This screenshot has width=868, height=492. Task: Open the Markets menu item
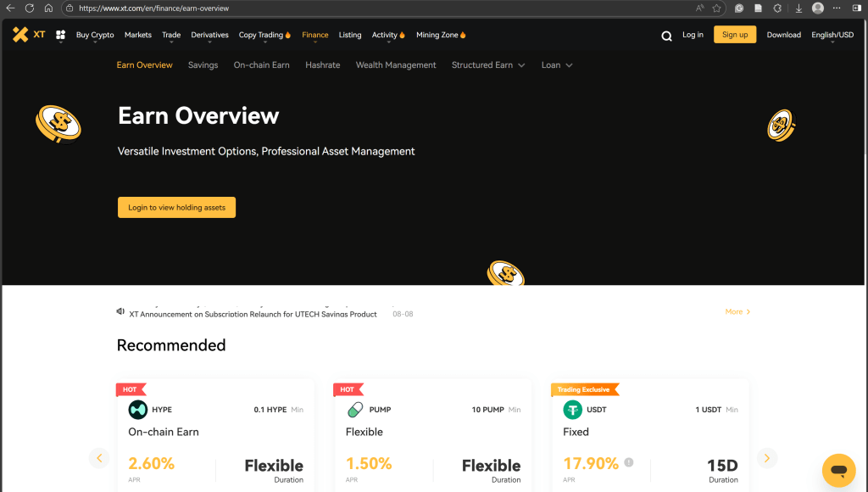(137, 35)
